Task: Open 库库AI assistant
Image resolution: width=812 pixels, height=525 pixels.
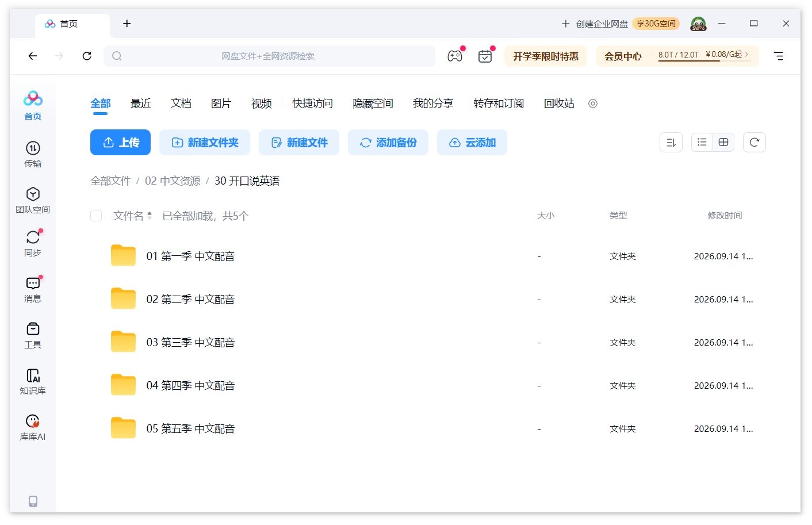Action: (33, 427)
